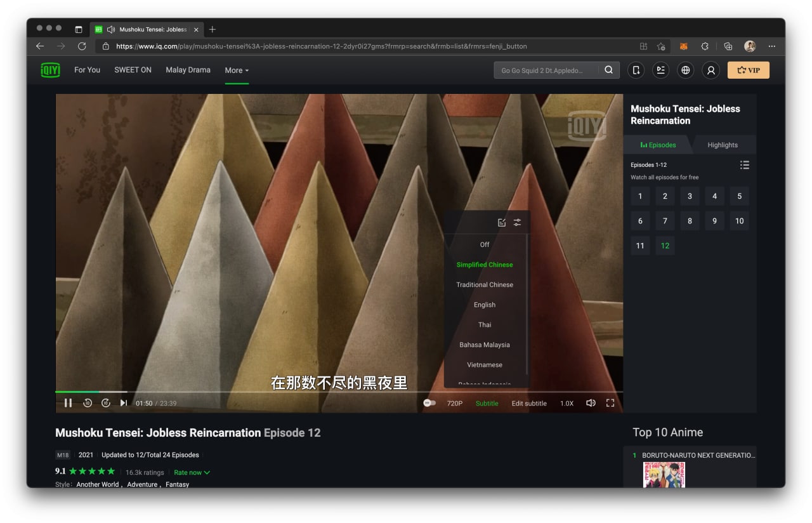Expand the More navigation dropdown

pyautogui.click(x=237, y=70)
